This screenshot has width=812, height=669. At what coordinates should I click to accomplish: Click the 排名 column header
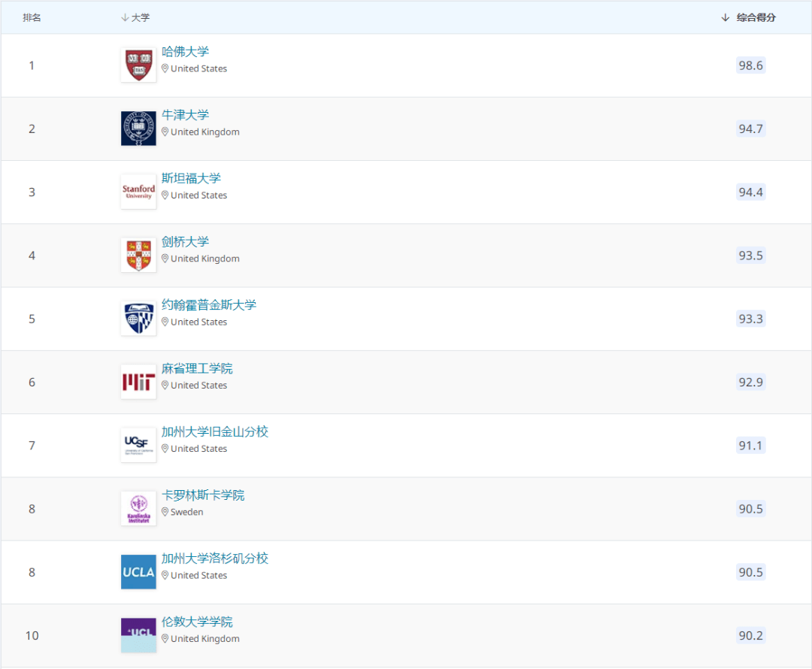(x=32, y=17)
